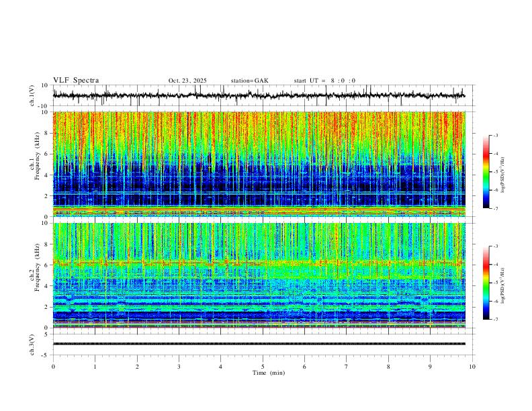The image size is (532, 411).
Task: Click the "station=GAK" header label
Action: click(x=249, y=81)
